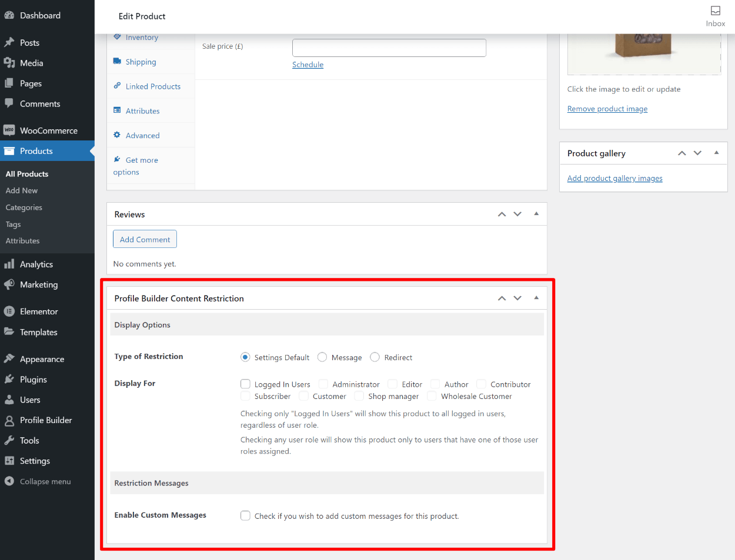Click the Profile Builder user icon

click(x=9, y=420)
